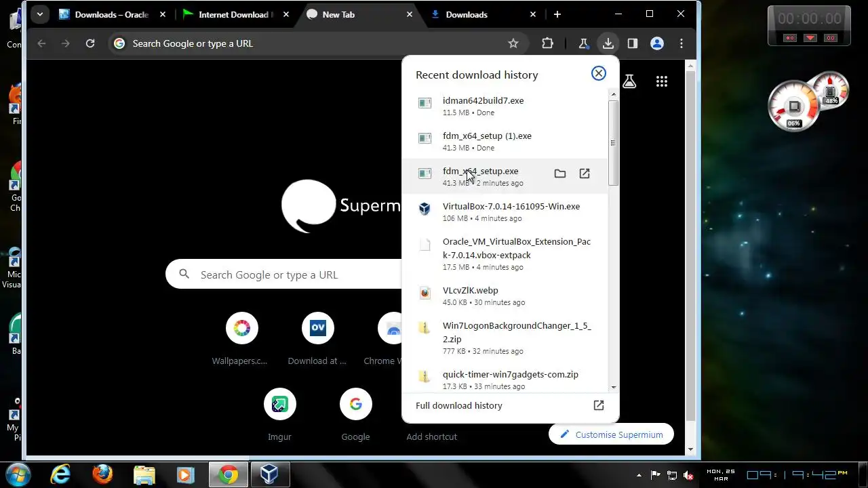Open idman642build7.exe download entry
Viewport: 868px width, 488px height.
(505, 106)
